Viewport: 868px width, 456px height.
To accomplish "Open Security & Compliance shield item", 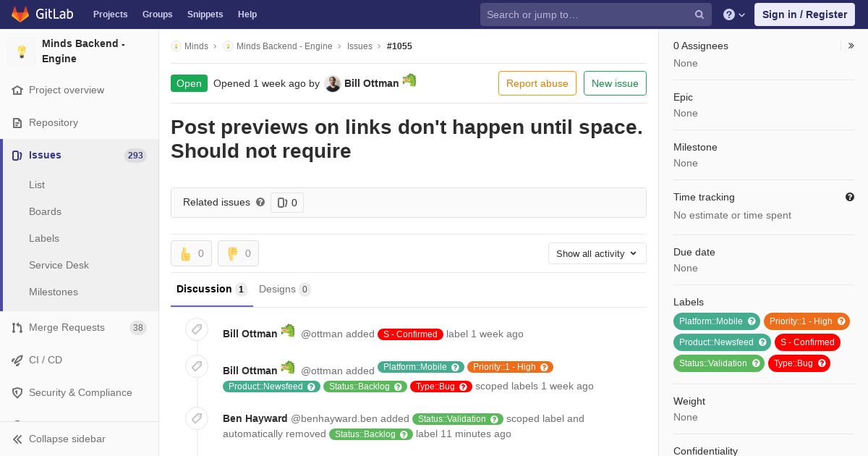I will click(x=80, y=393).
